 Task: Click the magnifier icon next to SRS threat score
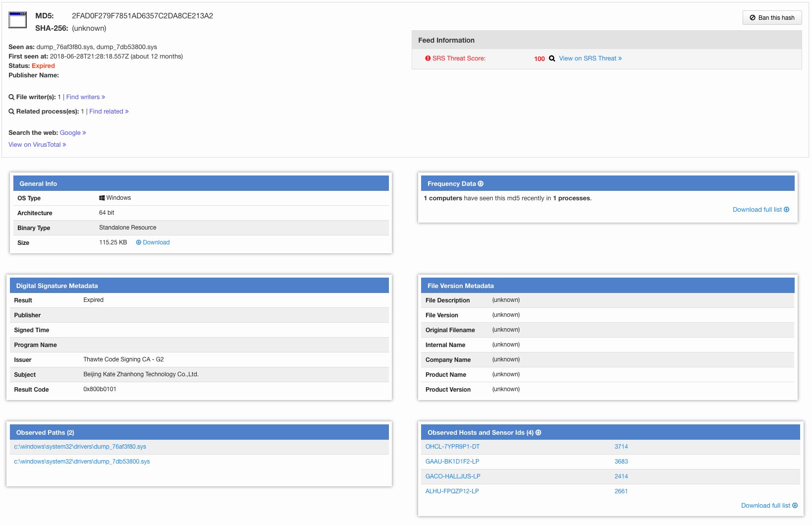tap(552, 58)
